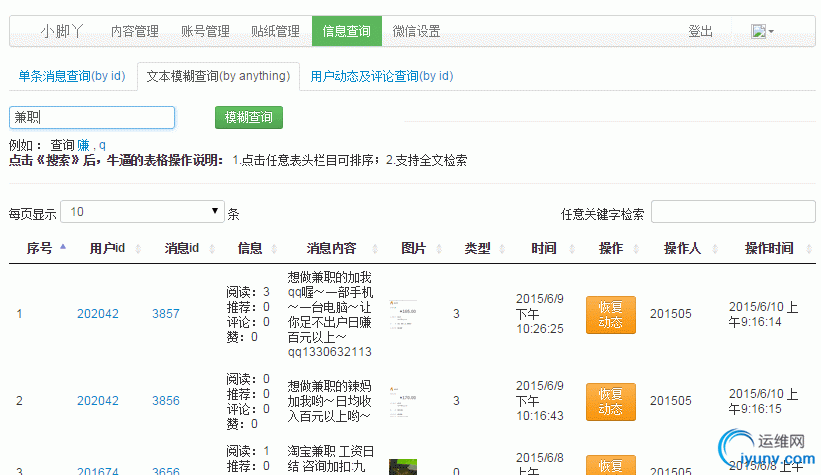This screenshot has height=475, width=821.
Task: Switch to 单条消息查询(by id) tab
Action: [x=72, y=76]
